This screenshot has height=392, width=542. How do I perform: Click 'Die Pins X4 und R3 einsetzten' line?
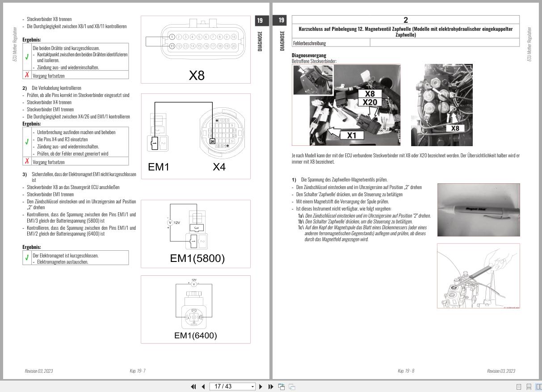click(63, 139)
